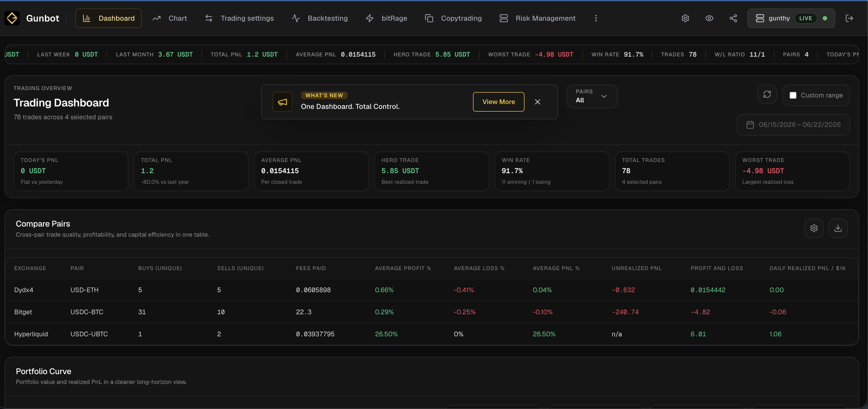Click the Today's PNL card
This screenshot has height=409, width=868.
click(x=71, y=171)
